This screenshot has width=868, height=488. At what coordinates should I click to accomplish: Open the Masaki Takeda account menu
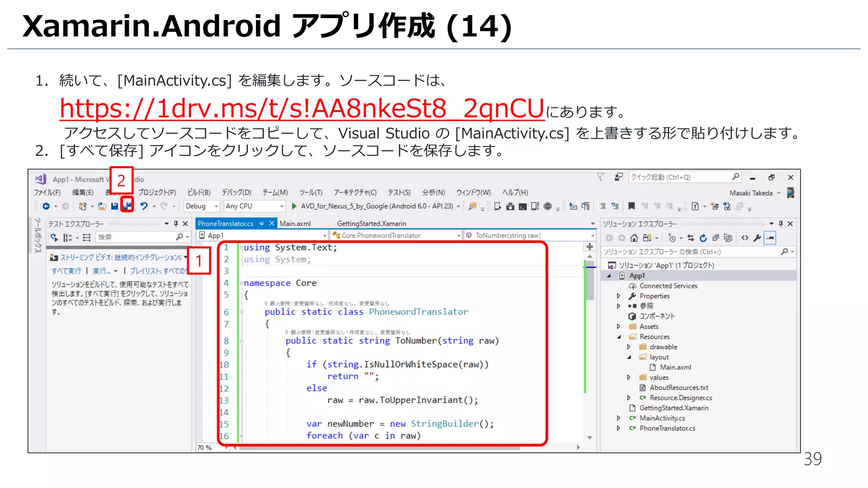point(755,193)
